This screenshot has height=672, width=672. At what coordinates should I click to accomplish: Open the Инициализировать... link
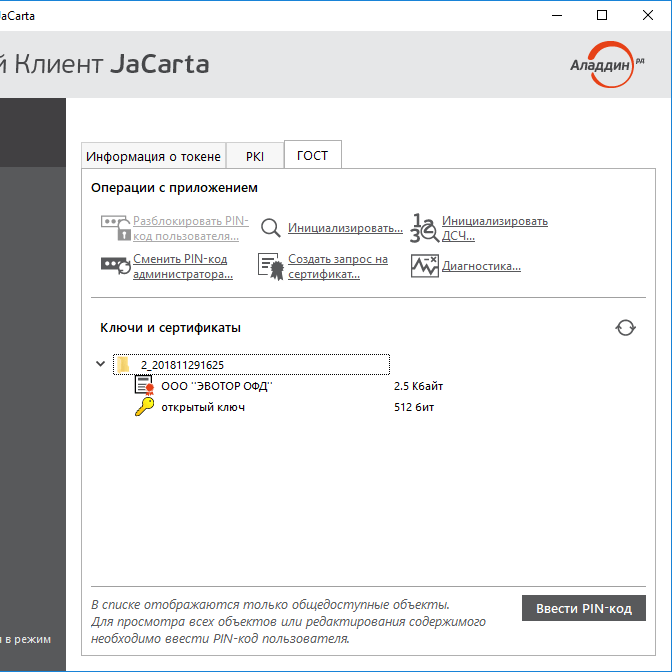pos(345,228)
